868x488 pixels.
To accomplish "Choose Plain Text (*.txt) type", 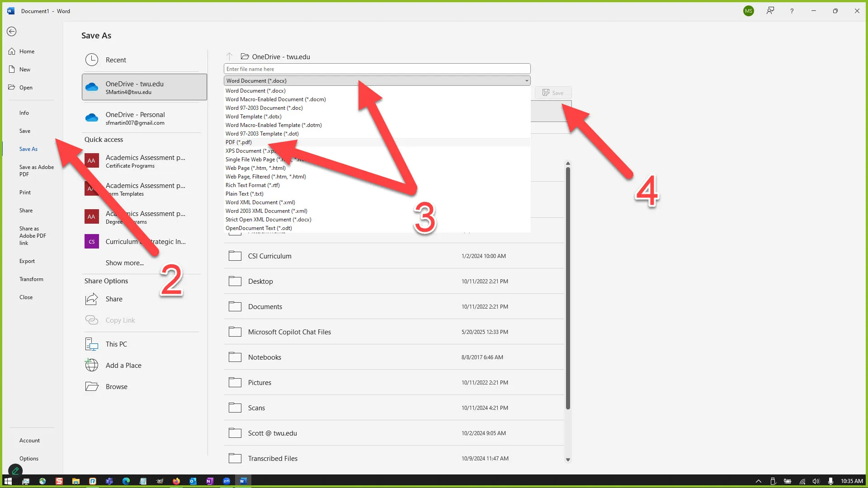I will point(377,194).
